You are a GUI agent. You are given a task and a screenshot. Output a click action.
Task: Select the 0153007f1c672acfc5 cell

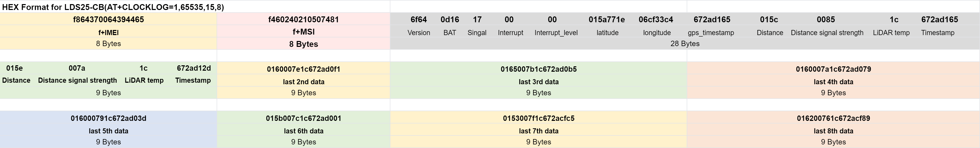point(539,118)
